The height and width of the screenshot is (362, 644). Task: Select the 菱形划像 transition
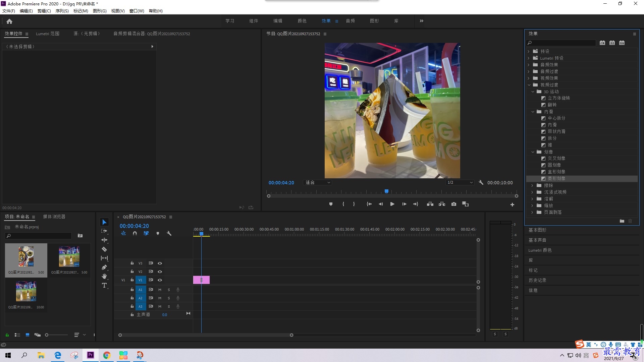pyautogui.click(x=556, y=178)
